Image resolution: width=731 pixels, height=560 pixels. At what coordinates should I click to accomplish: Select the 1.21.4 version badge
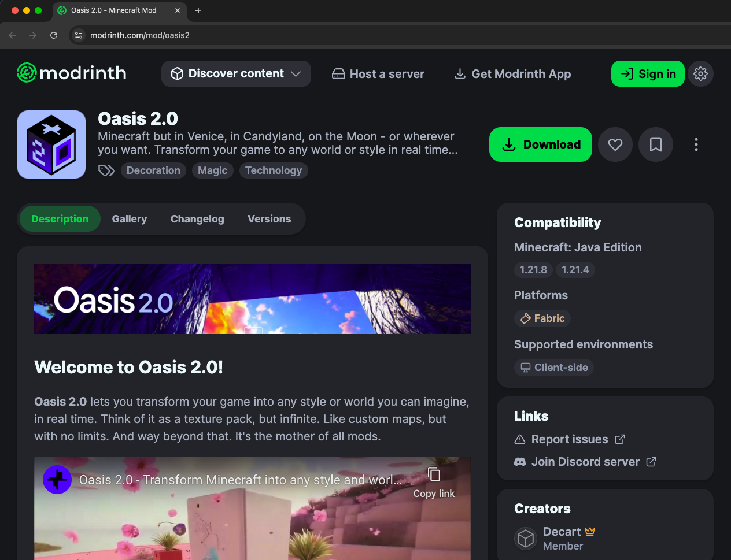click(575, 270)
